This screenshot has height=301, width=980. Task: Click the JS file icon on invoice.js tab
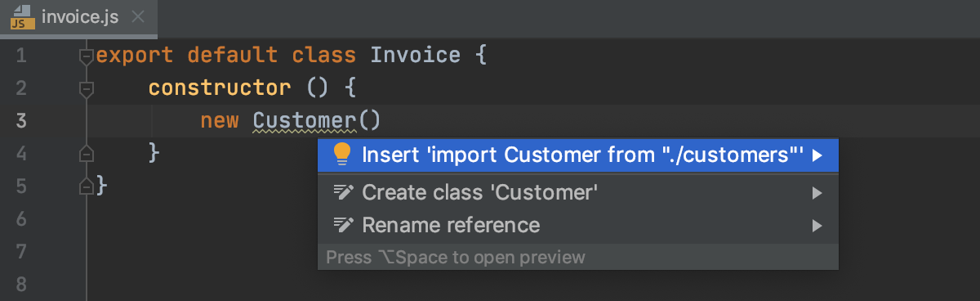[22, 18]
